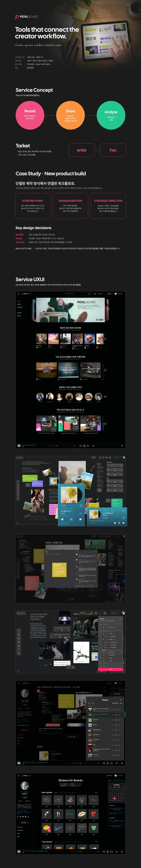
Task: Skip back on the large blue music card
Action: (62, 519)
